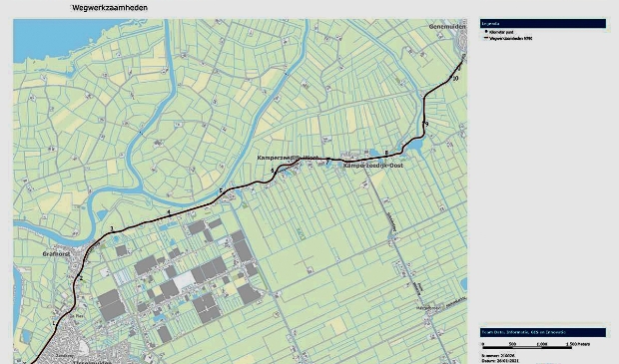Click the Kamperzeedijk-West place label
Screen dimensions: 619x364
[x=288, y=158]
